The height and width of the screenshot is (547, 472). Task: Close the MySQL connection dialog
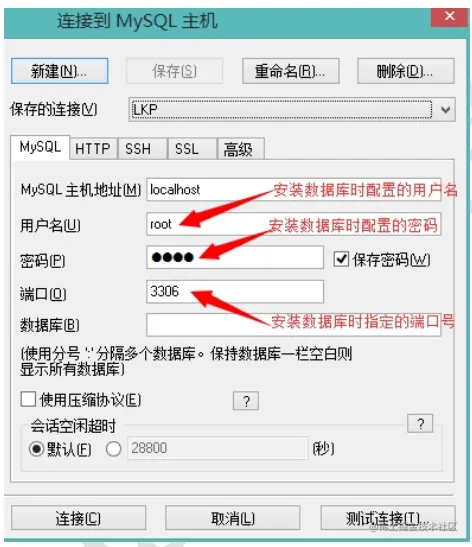[449, 16]
